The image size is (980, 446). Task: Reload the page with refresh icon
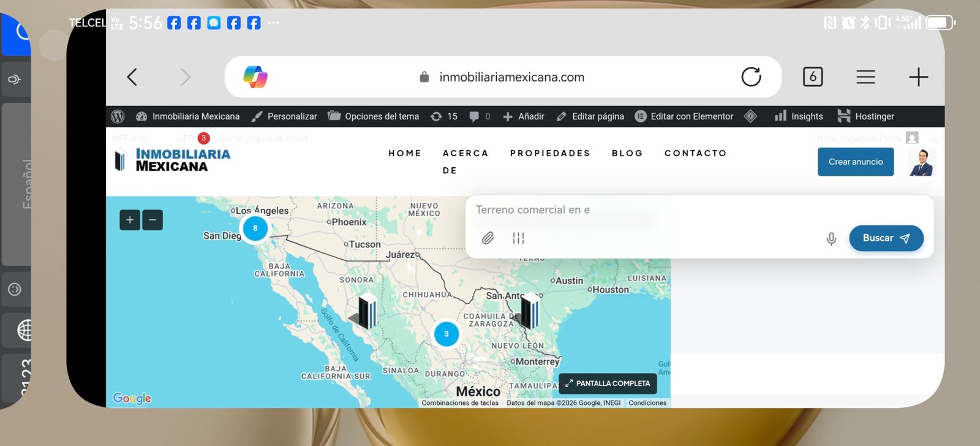pyautogui.click(x=751, y=77)
